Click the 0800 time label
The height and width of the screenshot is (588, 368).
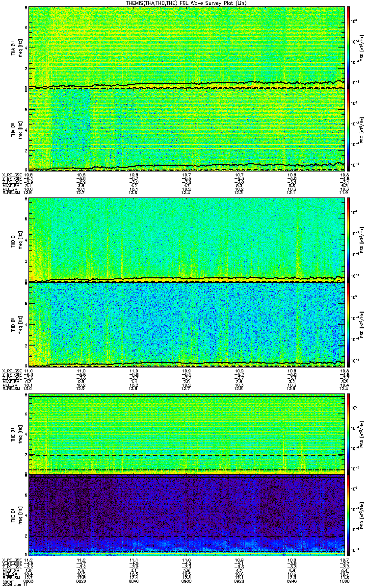coord(29,581)
